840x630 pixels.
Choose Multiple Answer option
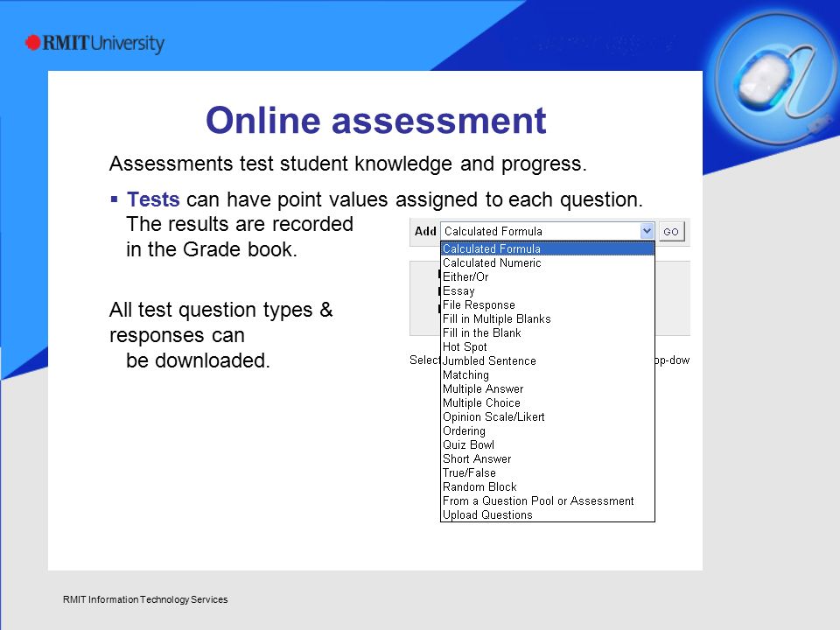[548, 388]
